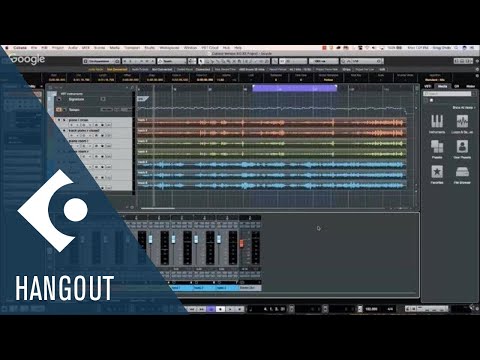
Task: Open the Workspaces menu
Action: click(169, 48)
